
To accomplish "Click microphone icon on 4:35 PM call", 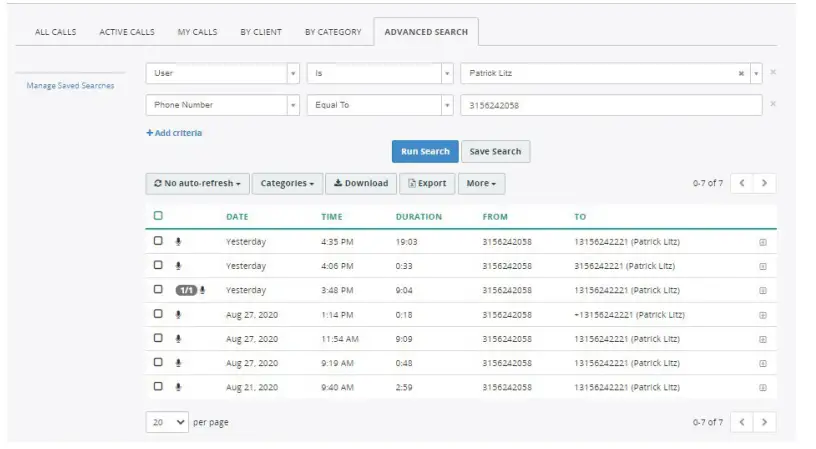I will (x=178, y=242).
